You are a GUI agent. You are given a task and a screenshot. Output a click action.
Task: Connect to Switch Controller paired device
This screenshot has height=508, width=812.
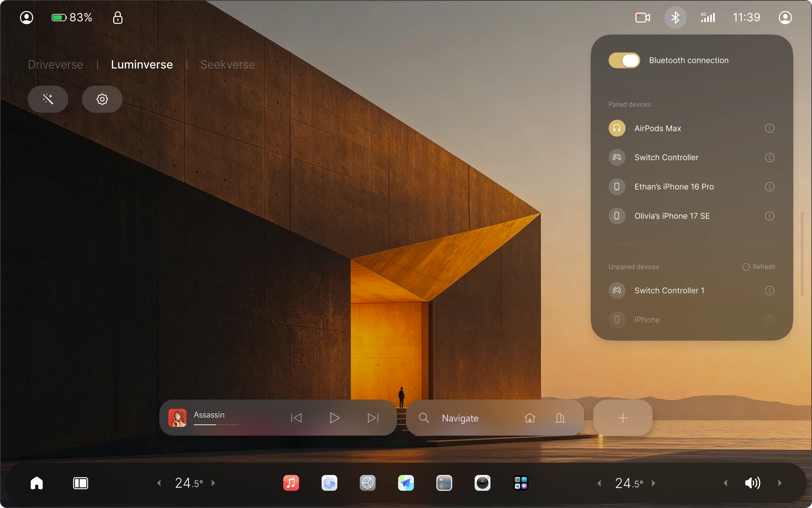[x=692, y=158]
